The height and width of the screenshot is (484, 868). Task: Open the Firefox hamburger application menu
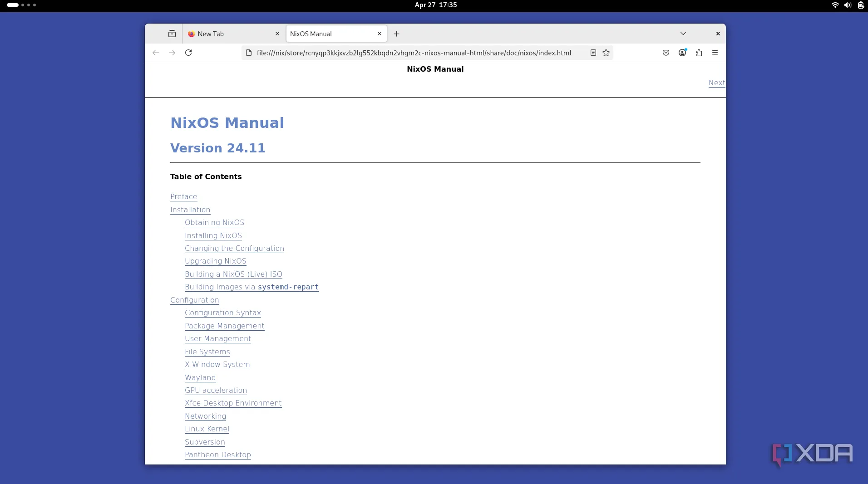point(715,53)
